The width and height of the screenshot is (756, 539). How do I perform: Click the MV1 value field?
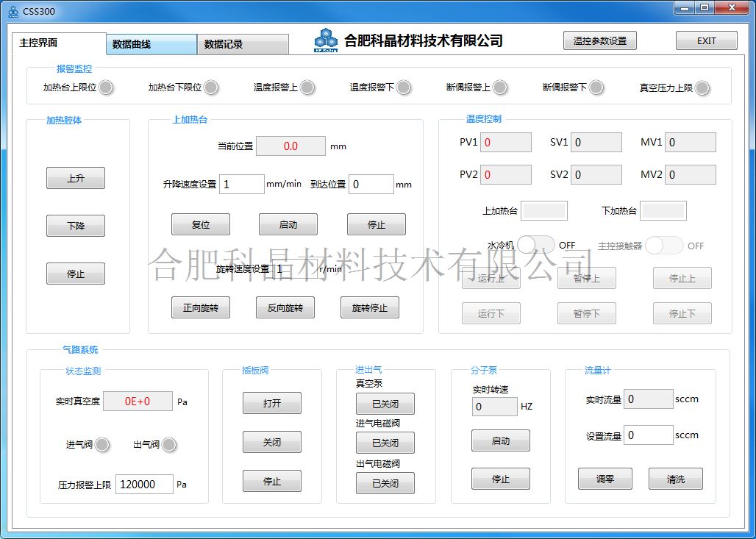point(691,142)
